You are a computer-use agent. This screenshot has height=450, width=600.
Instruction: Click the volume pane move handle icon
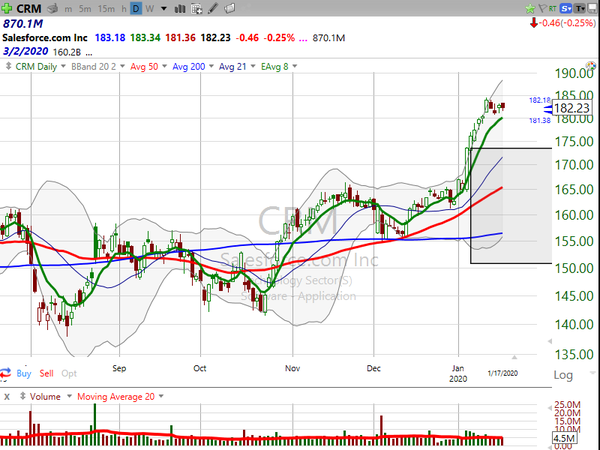(x=23, y=396)
